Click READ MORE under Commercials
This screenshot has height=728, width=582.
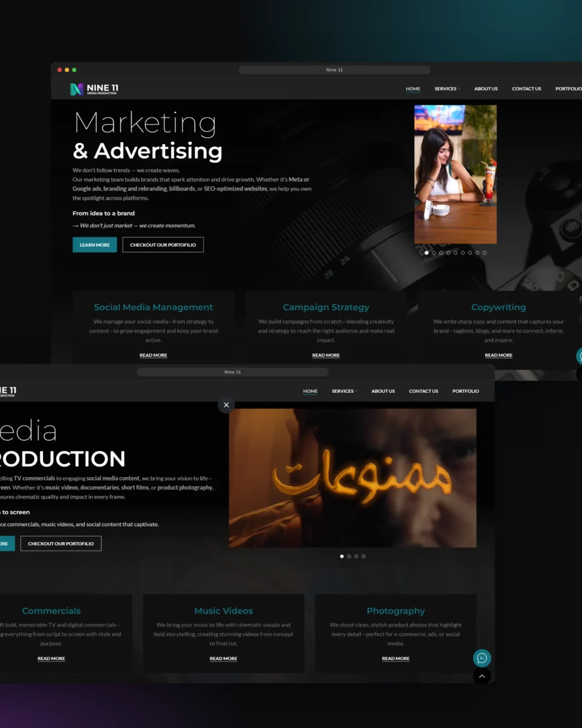click(51, 659)
